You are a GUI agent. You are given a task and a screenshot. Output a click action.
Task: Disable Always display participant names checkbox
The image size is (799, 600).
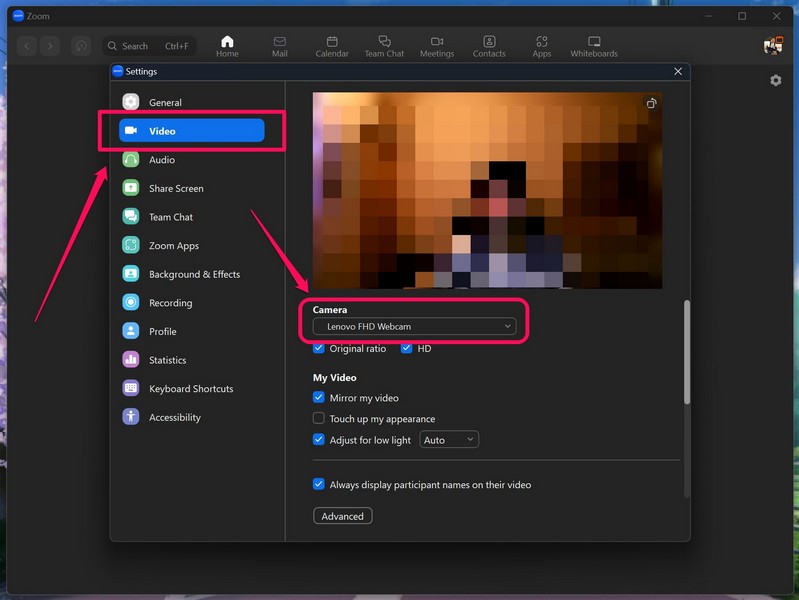(319, 485)
